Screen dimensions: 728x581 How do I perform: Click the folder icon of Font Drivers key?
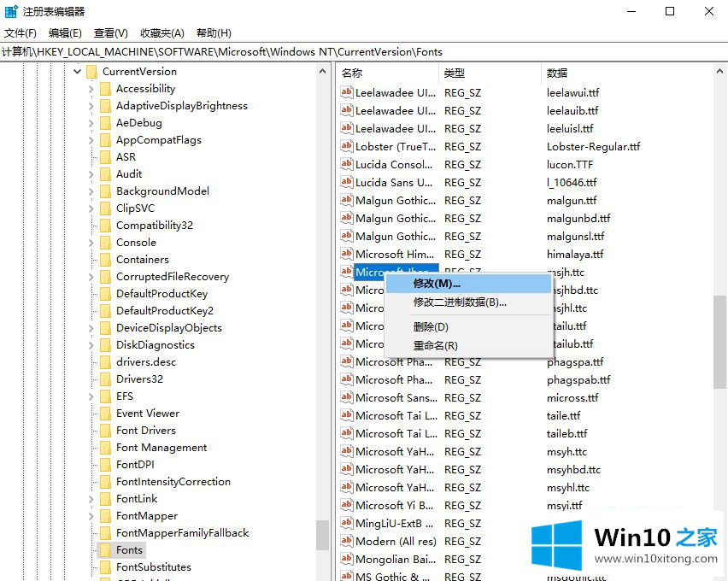click(x=105, y=431)
